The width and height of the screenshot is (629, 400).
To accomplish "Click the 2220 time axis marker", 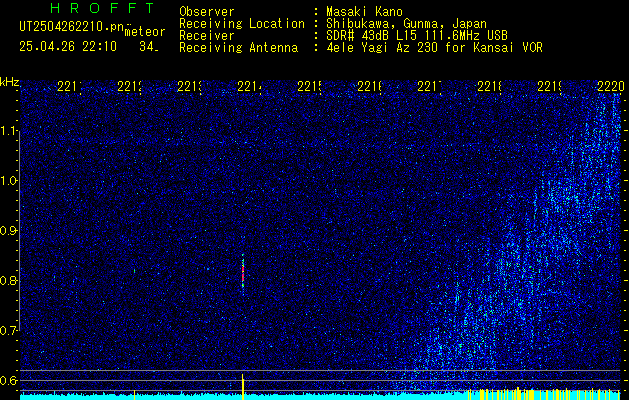I will (x=610, y=86).
